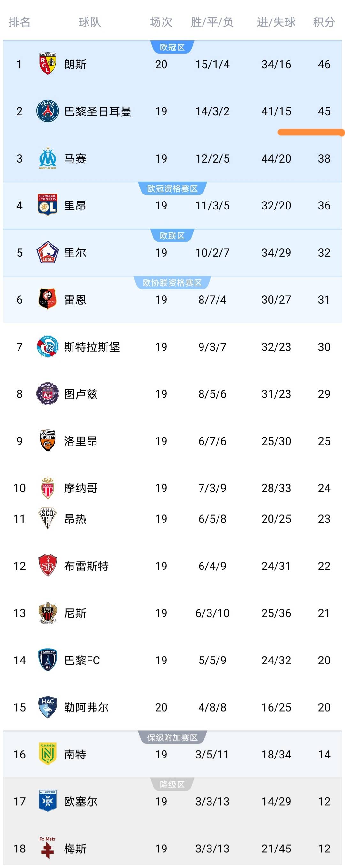Click the 进/失球 column header
Viewport: 345px width, 868px height.
point(276,22)
